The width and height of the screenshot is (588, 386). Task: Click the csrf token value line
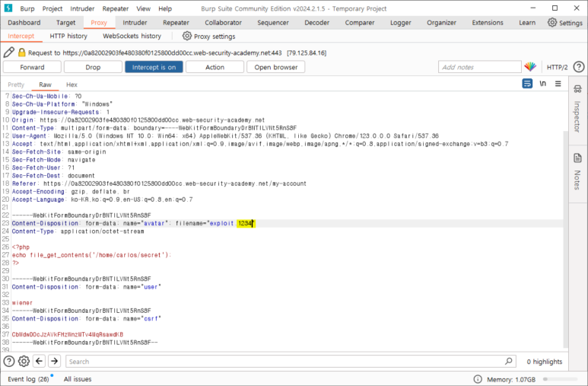coord(68,334)
